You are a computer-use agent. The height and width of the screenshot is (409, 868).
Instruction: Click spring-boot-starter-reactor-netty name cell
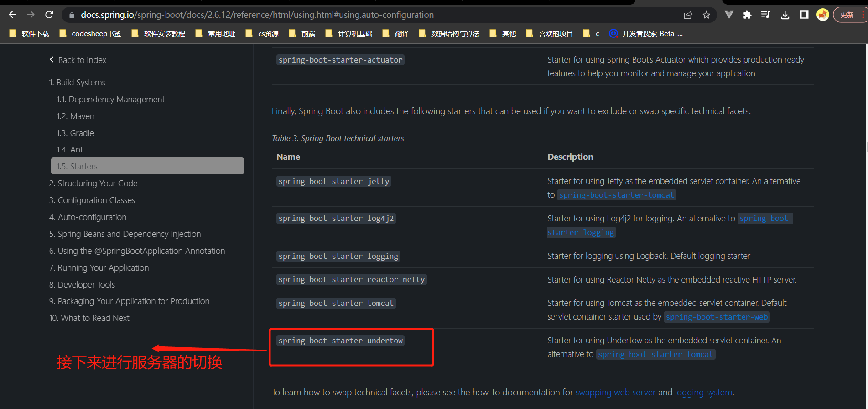[352, 279]
